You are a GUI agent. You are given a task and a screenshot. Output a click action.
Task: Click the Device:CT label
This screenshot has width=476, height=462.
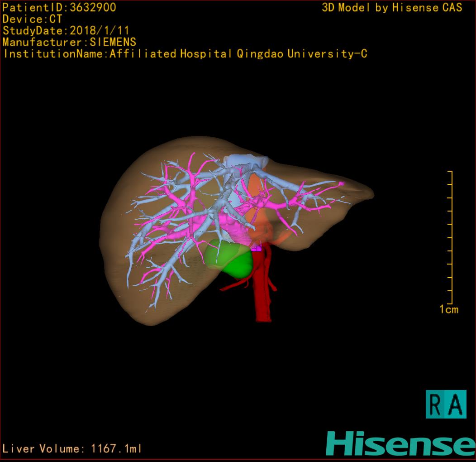32,19
